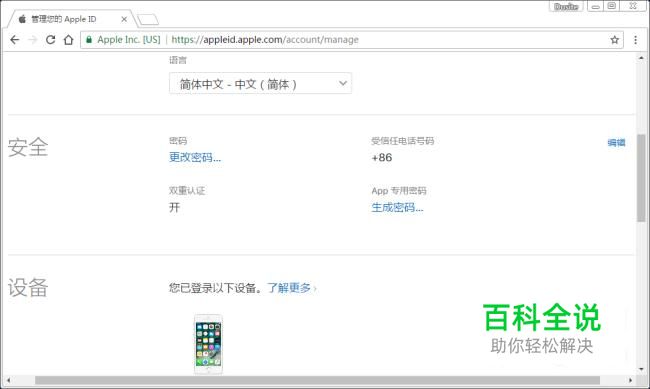Viewport: 650px width, 389px height.
Task: Click the 受信任电话号码 label
Action: 403,141
